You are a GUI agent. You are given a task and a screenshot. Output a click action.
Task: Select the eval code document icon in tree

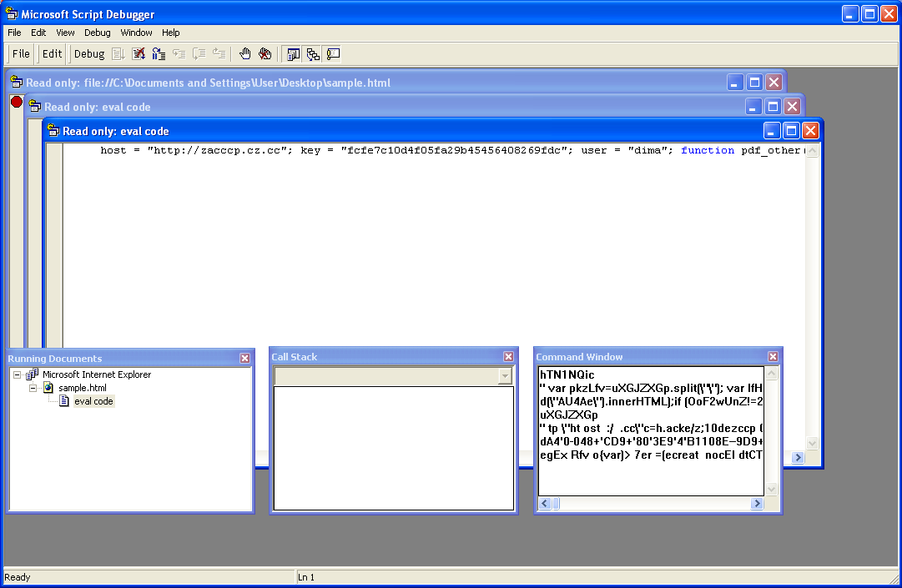[63, 401]
